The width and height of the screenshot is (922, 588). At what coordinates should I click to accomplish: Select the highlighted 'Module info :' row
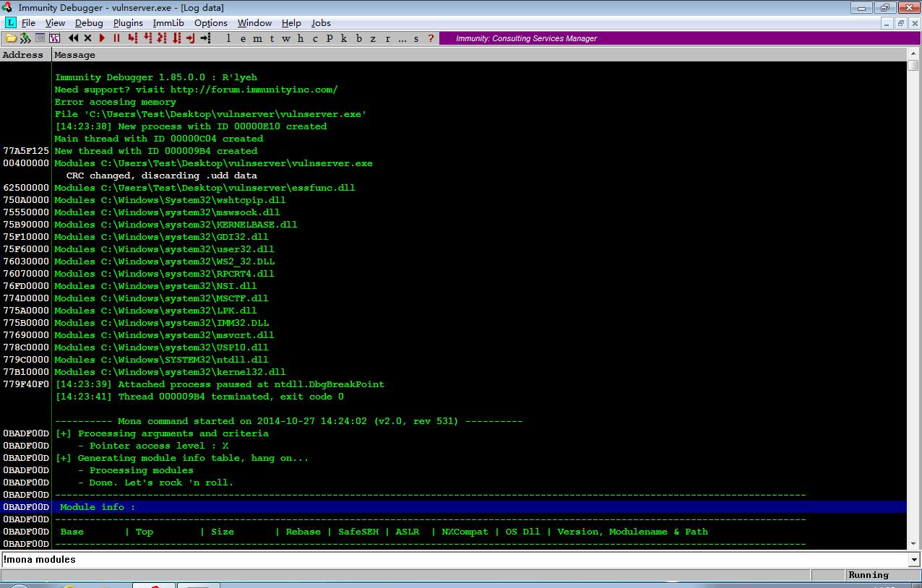pyautogui.click(x=453, y=507)
